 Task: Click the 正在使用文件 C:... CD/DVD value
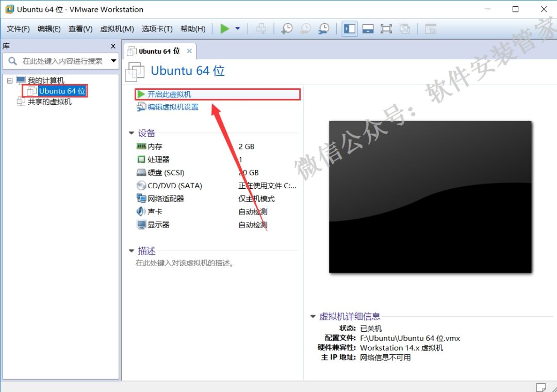point(267,186)
